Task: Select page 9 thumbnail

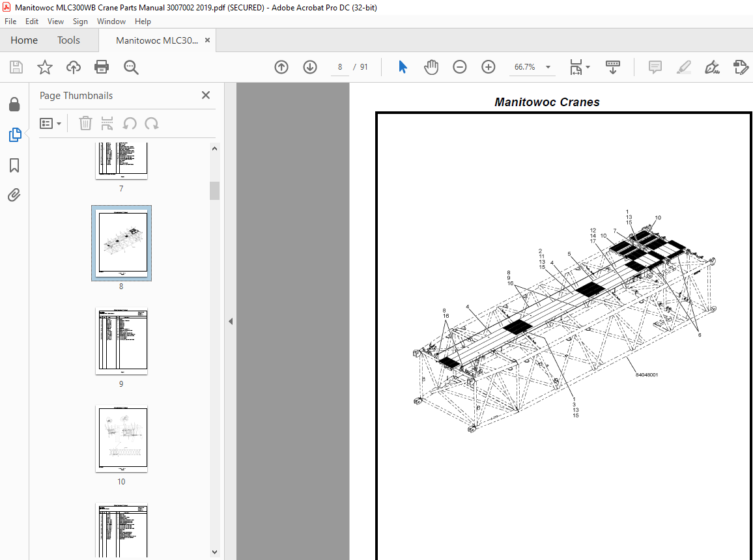Action: coord(122,341)
